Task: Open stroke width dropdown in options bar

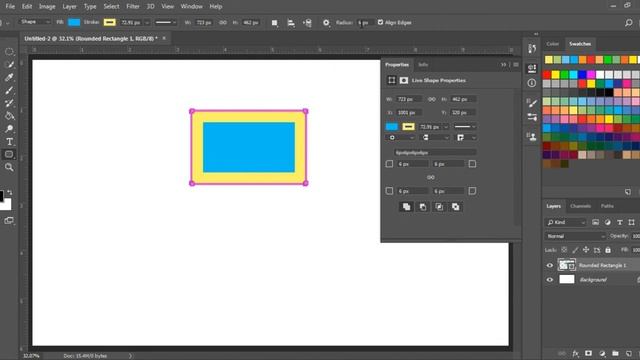Action: tap(147, 23)
